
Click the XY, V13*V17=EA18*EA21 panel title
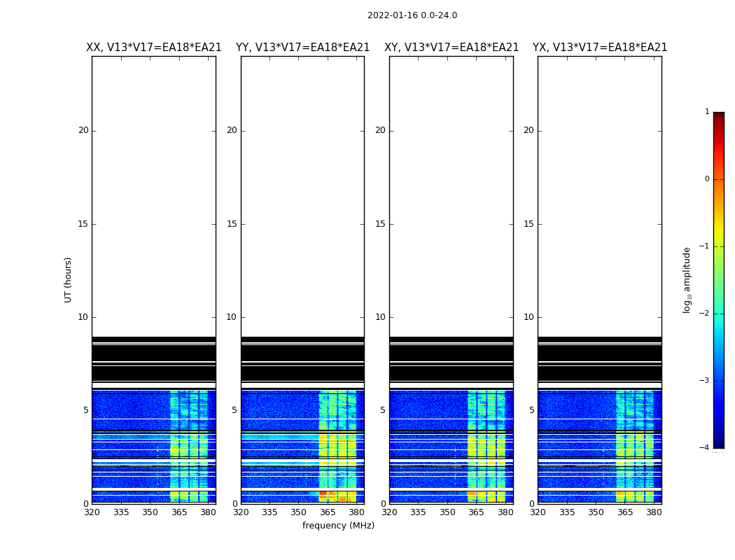pos(451,48)
